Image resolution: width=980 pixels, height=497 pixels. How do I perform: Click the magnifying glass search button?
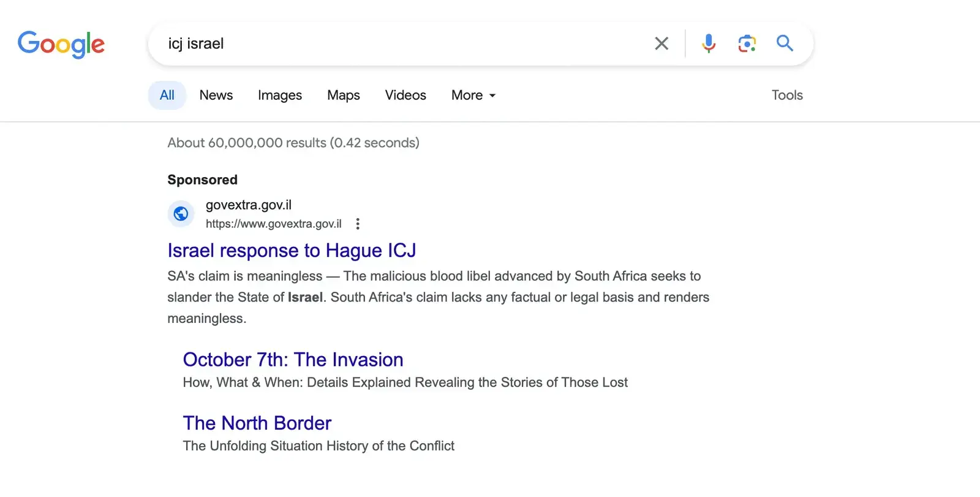[785, 44]
